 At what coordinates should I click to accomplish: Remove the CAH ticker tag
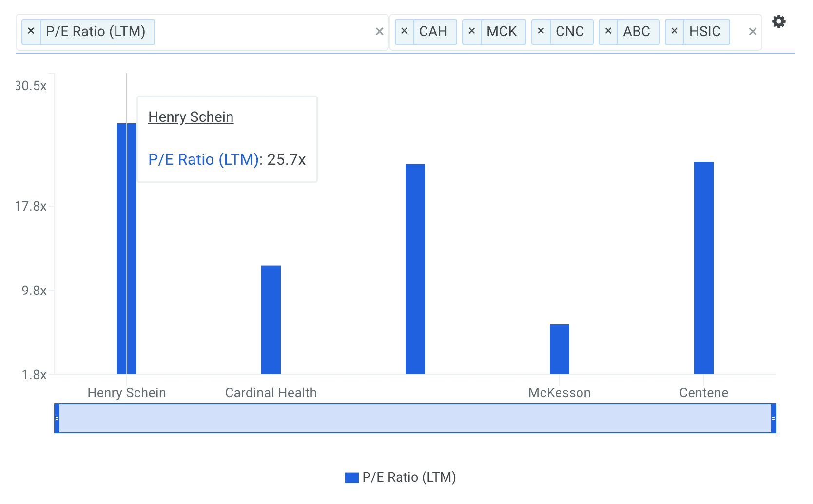coord(404,31)
